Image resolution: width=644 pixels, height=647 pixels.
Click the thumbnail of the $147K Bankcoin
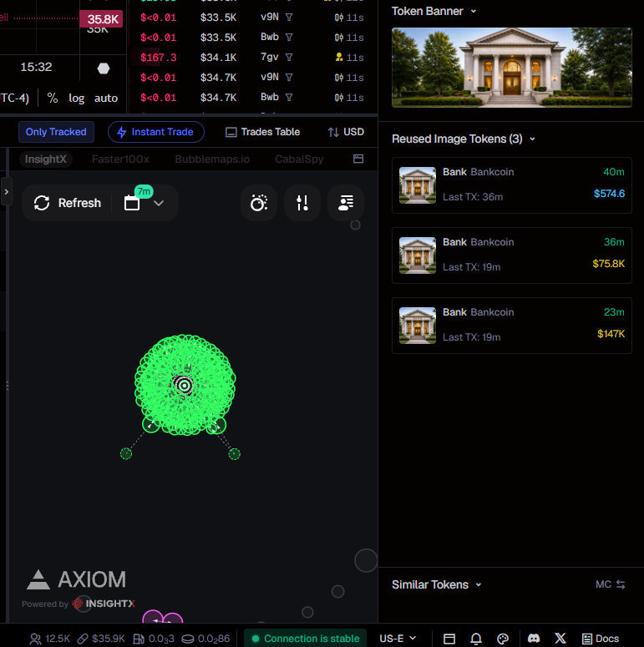pyautogui.click(x=418, y=326)
